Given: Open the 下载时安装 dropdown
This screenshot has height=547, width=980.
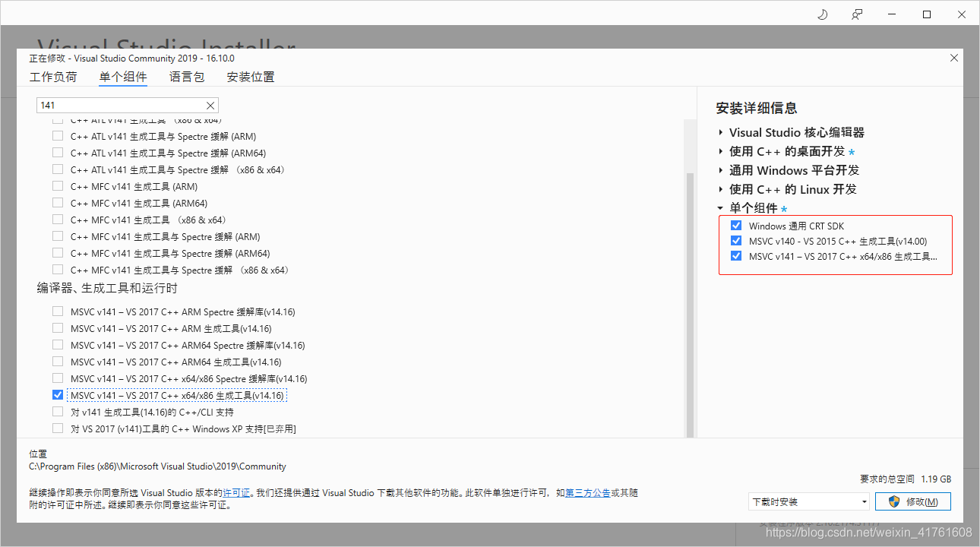Looking at the screenshot, I should coord(808,501).
